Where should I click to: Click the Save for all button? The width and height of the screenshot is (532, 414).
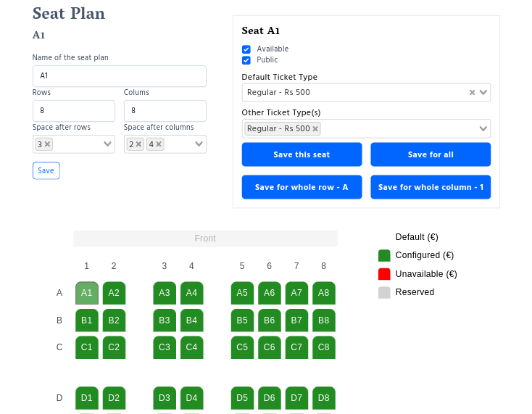(x=431, y=154)
